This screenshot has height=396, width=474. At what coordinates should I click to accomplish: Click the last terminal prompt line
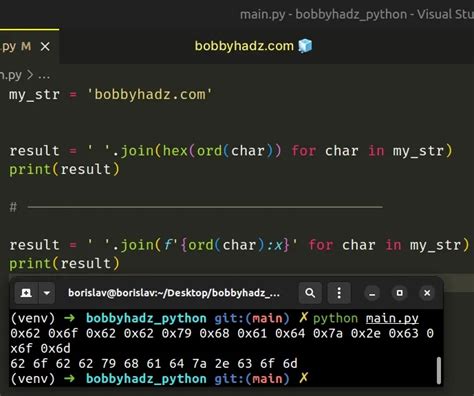[x=160, y=379]
